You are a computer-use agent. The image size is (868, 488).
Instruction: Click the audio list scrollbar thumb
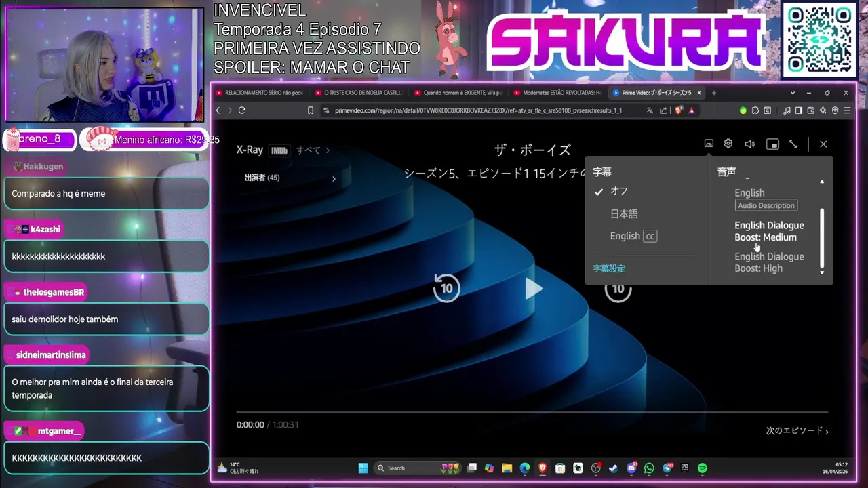[823, 237]
